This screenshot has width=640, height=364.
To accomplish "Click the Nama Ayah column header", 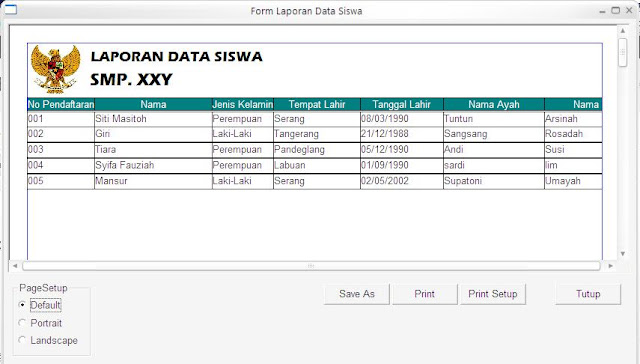I will pos(494,104).
